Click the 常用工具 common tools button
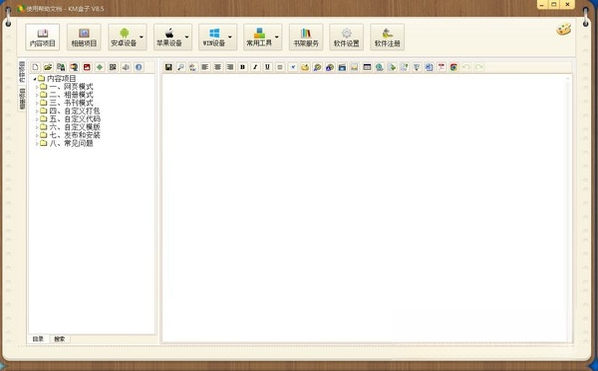Image resolution: width=598 pixels, height=371 pixels. [259, 37]
